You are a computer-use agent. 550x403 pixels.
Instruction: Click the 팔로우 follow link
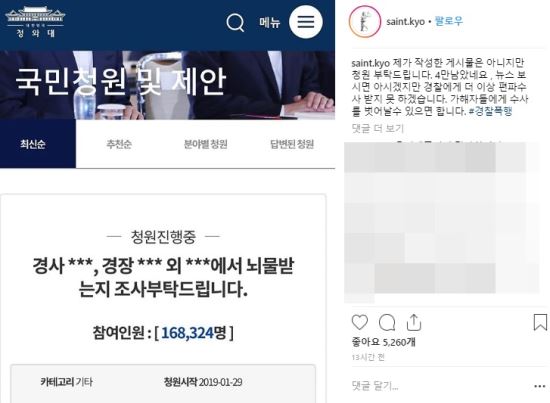[449, 21]
